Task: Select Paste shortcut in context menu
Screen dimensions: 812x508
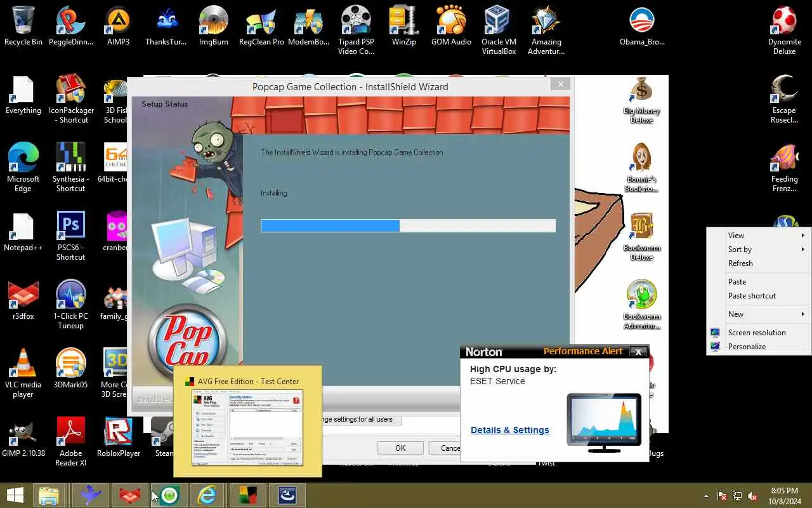Action: pyautogui.click(x=759, y=295)
